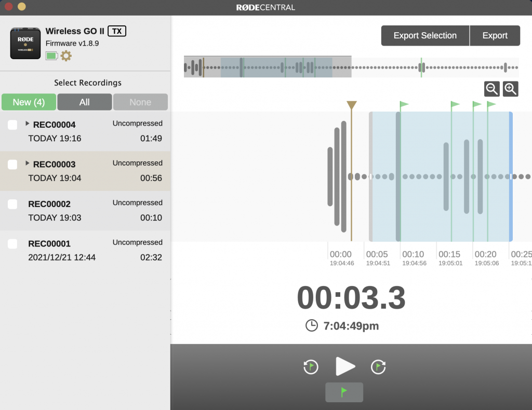
Task: Click the 00:05 timeline ruler label
Action: (x=377, y=254)
